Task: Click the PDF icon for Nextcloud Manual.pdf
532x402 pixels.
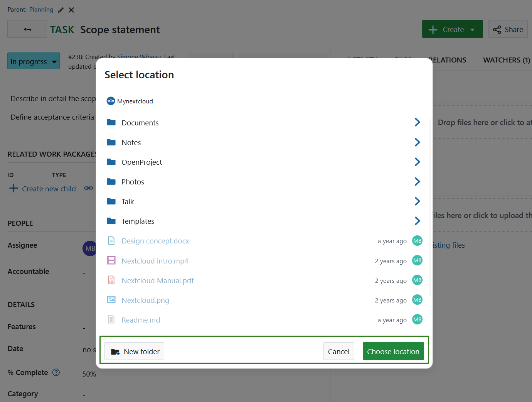Action: [x=111, y=280]
